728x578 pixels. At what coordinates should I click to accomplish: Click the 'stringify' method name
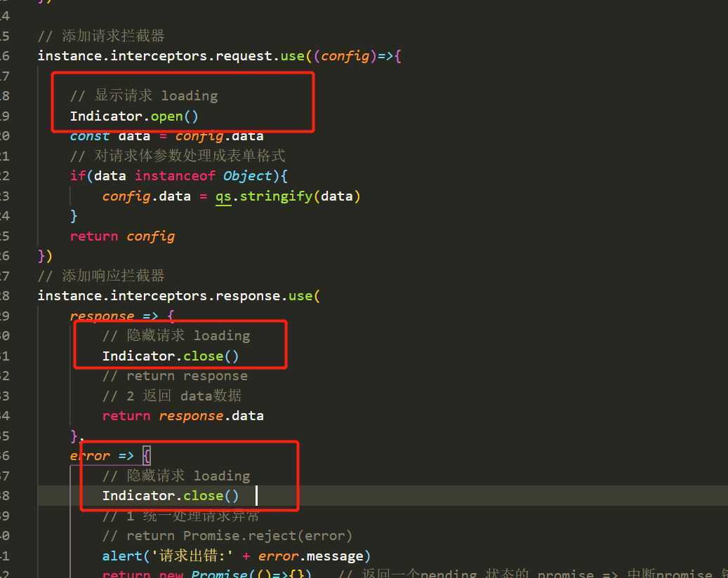coord(276,196)
